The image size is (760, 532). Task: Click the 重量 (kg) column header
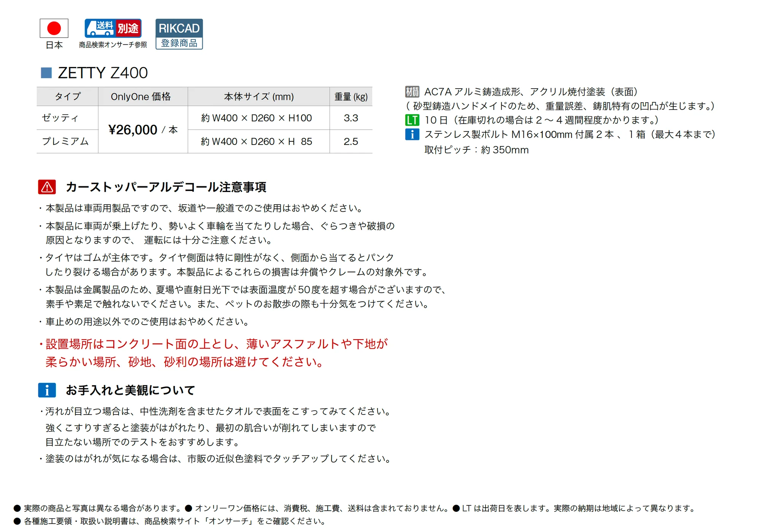click(351, 97)
